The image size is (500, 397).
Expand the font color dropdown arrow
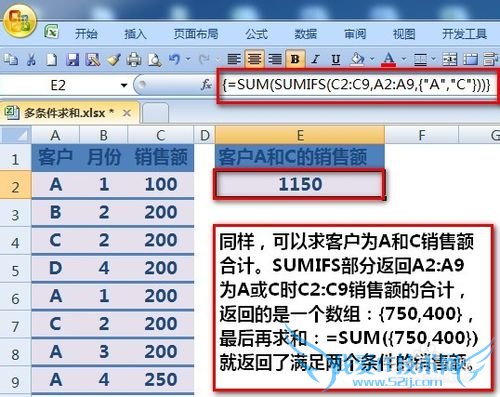click(404, 59)
